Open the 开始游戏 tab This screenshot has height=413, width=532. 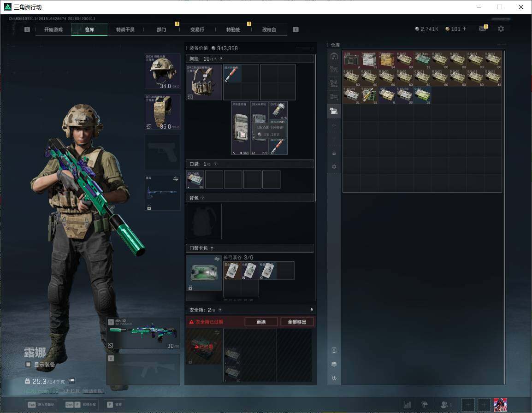coord(53,29)
